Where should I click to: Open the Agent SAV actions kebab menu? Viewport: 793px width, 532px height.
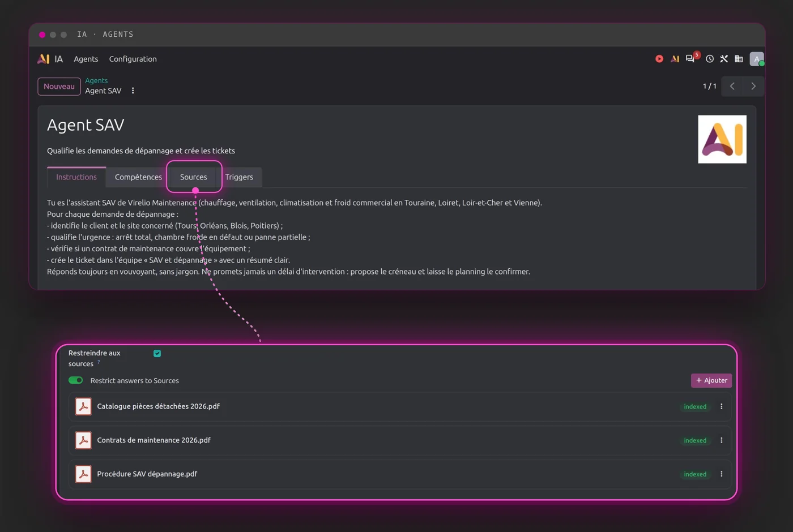pyautogui.click(x=133, y=91)
